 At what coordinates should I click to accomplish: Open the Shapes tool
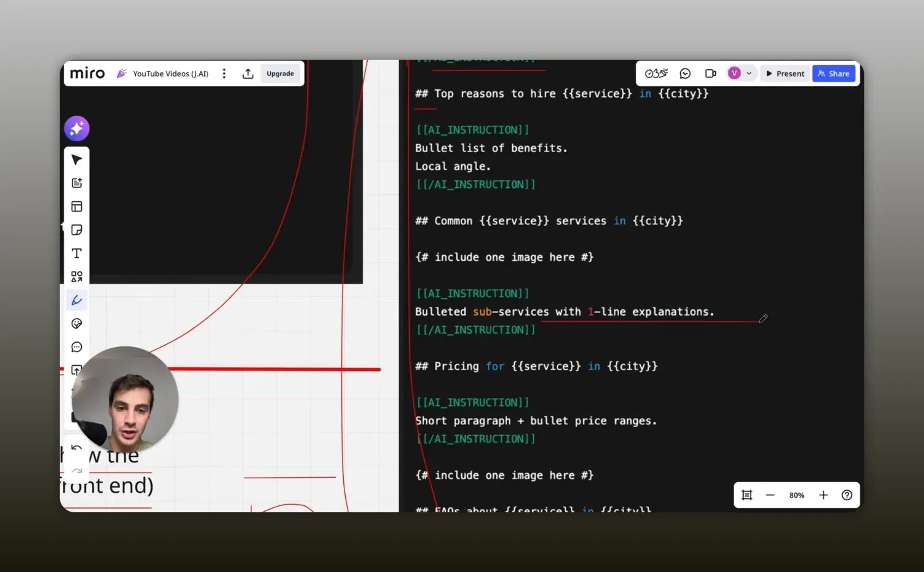point(77,277)
